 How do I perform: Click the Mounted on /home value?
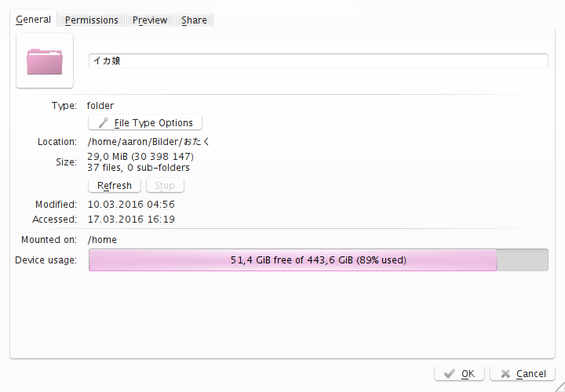point(102,239)
